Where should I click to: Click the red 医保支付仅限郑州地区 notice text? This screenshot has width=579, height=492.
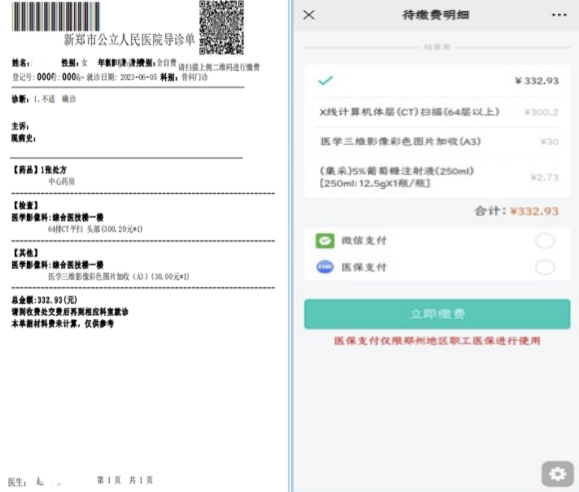[x=437, y=341]
